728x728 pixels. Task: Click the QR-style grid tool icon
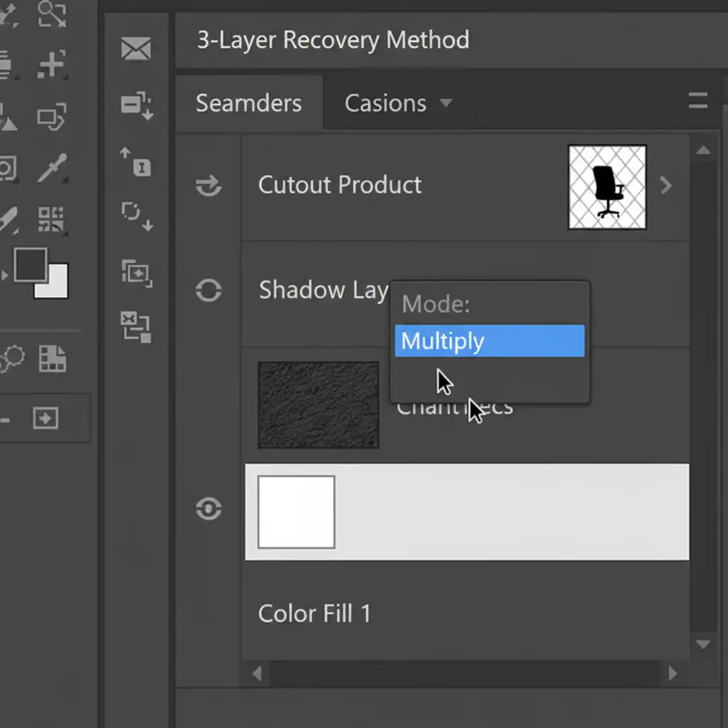(x=51, y=220)
